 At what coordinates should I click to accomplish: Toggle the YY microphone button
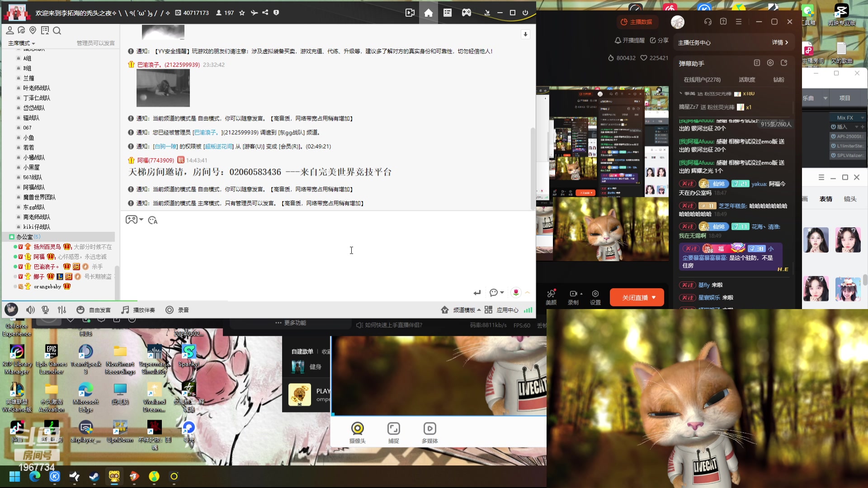[x=45, y=310]
